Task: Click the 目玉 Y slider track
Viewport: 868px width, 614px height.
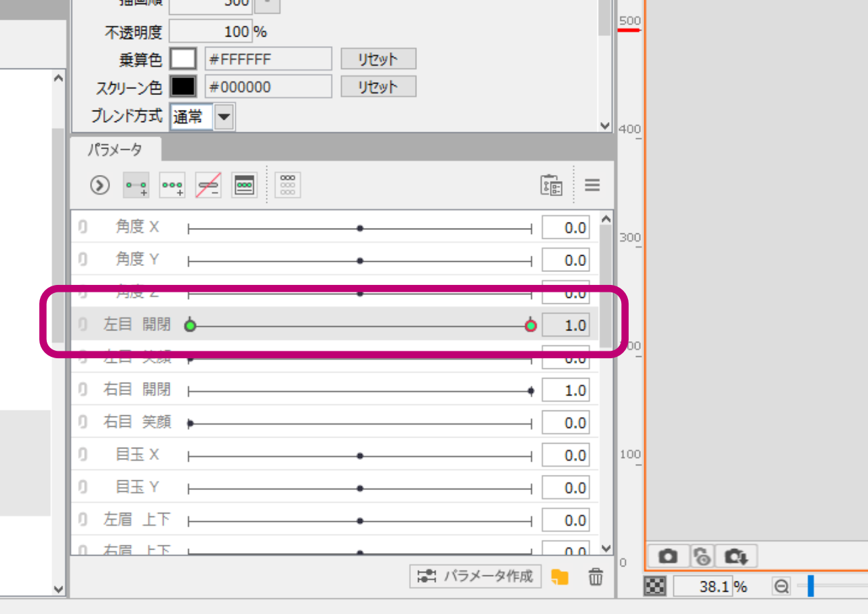Action: 359,489
